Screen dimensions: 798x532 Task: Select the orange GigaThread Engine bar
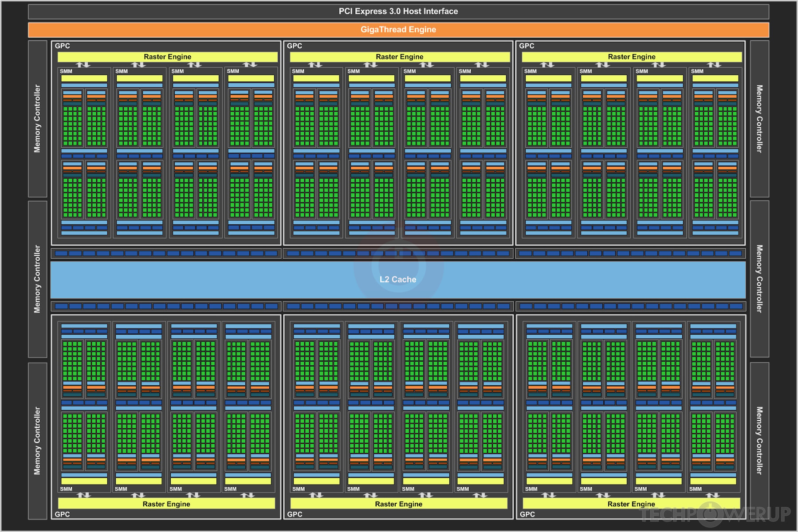tap(398, 30)
